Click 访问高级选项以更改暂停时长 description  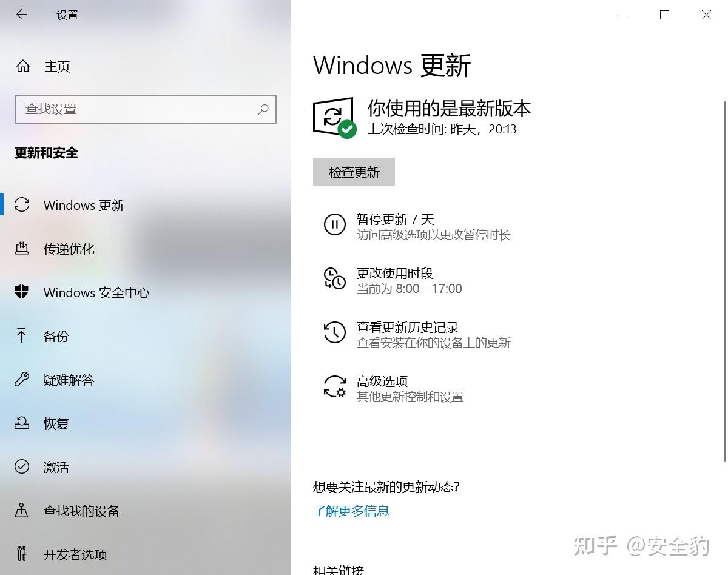pos(434,235)
